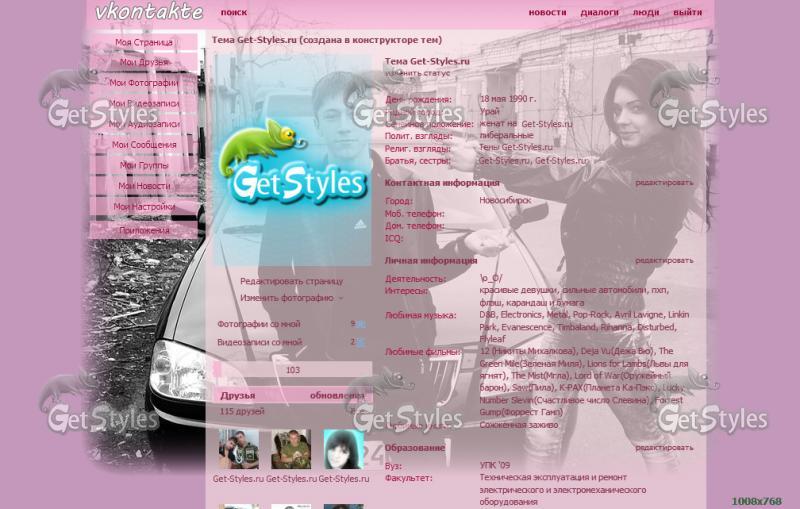Open диалоги in the top navigation

point(599,13)
